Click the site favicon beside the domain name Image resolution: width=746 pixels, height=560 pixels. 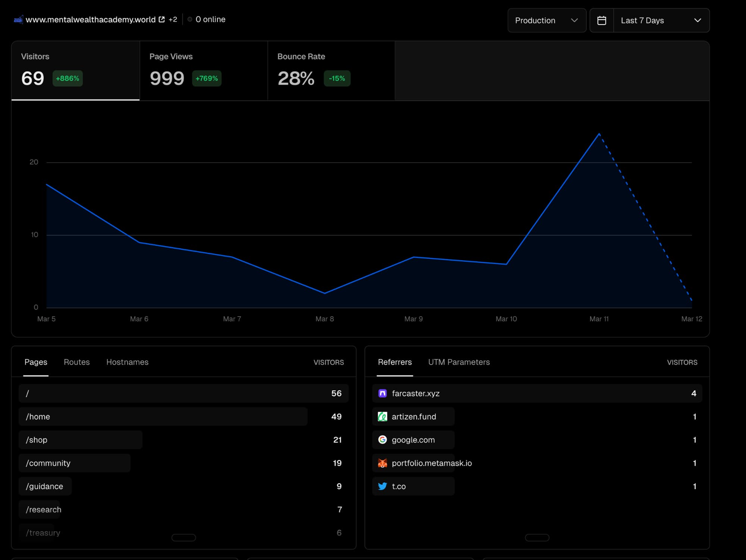pyautogui.click(x=18, y=19)
